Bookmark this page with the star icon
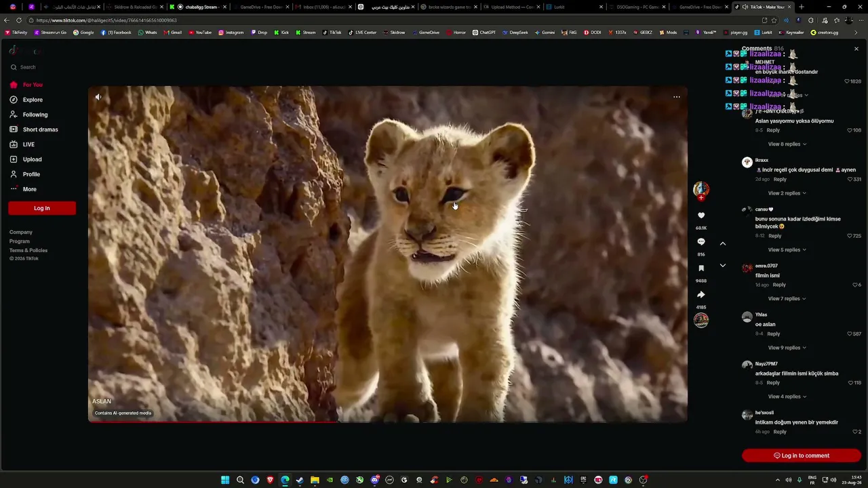This screenshot has width=868, height=488. [x=774, y=20]
